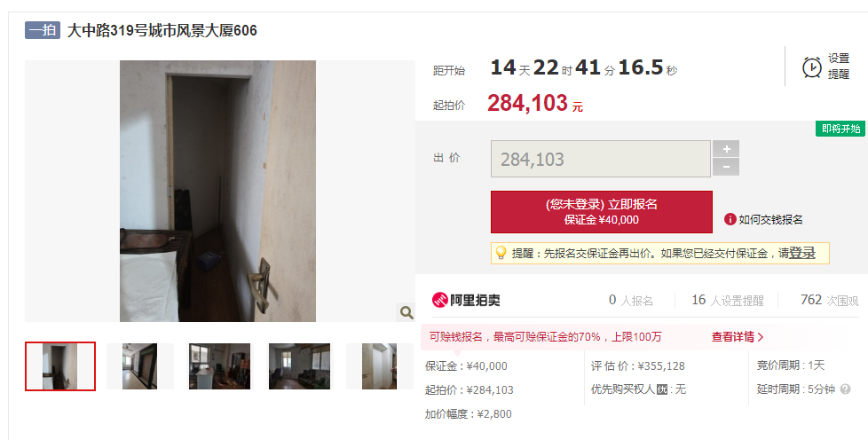This screenshot has height=440, width=868.
Task: Click the red 立即报名 button
Action: pos(601,212)
